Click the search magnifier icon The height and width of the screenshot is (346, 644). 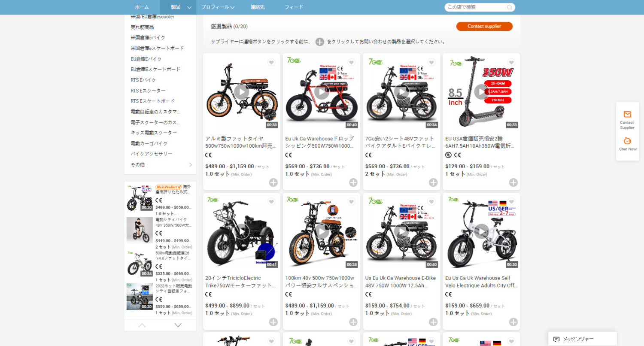click(x=510, y=7)
